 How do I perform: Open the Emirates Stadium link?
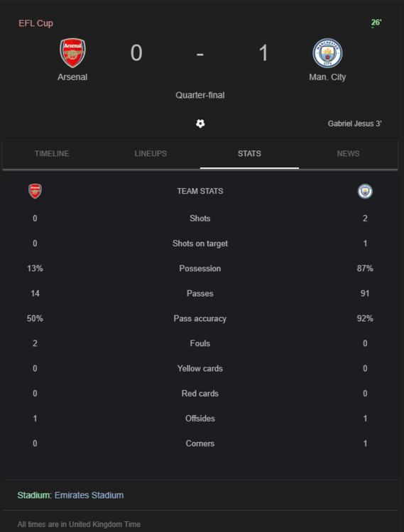[89, 495]
